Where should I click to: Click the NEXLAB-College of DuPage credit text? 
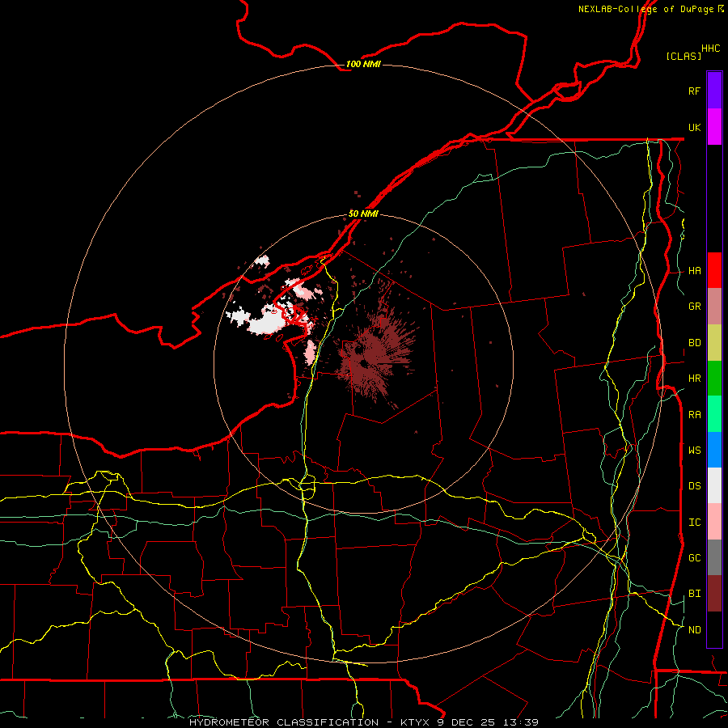(651, 9)
